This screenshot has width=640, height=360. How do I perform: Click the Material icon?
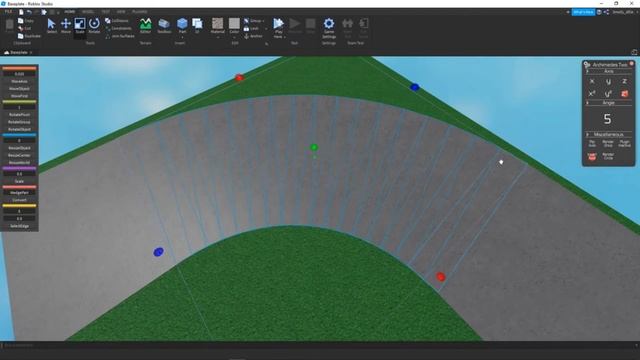(x=218, y=24)
